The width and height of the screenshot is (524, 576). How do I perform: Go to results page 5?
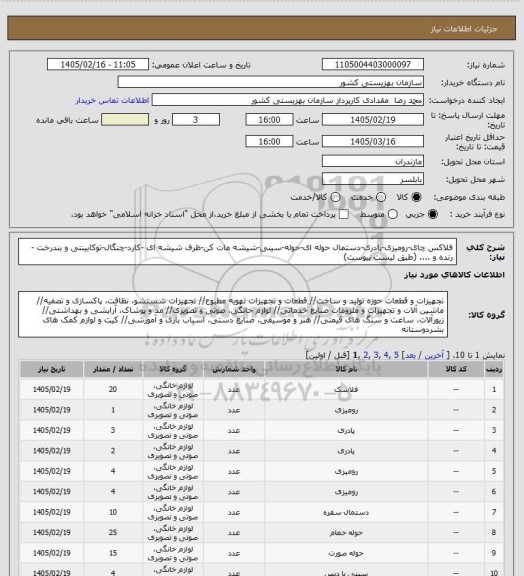pos(396,355)
